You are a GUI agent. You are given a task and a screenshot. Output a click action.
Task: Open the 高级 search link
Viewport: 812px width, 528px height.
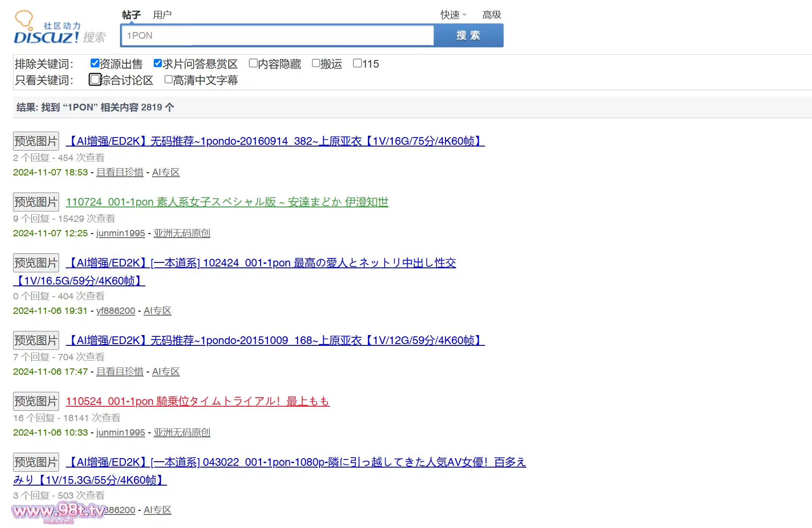(492, 15)
